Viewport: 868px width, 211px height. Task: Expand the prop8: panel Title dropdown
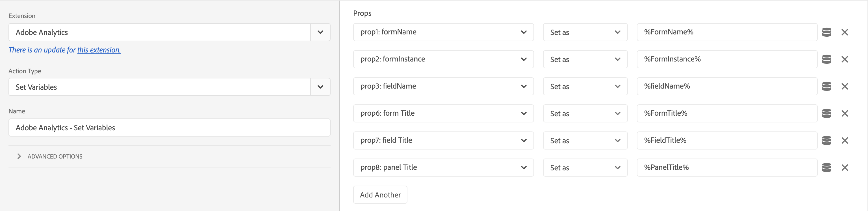click(523, 168)
